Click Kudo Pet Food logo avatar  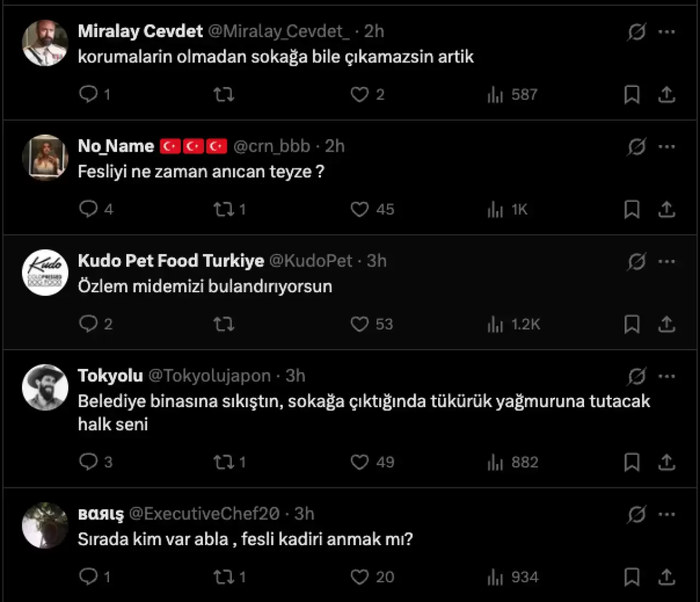click(45, 272)
